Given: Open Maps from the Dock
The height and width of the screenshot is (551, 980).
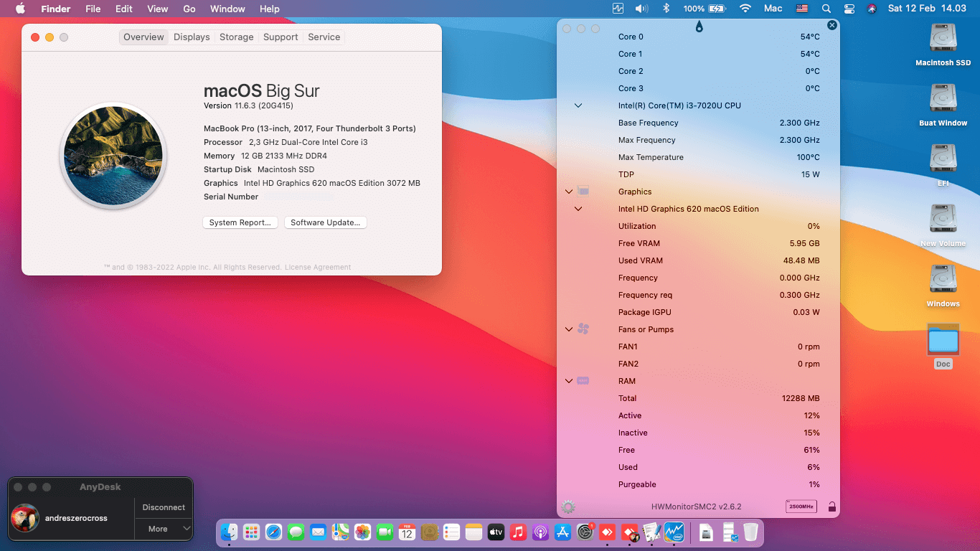Looking at the screenshot, I should [340, 532].
